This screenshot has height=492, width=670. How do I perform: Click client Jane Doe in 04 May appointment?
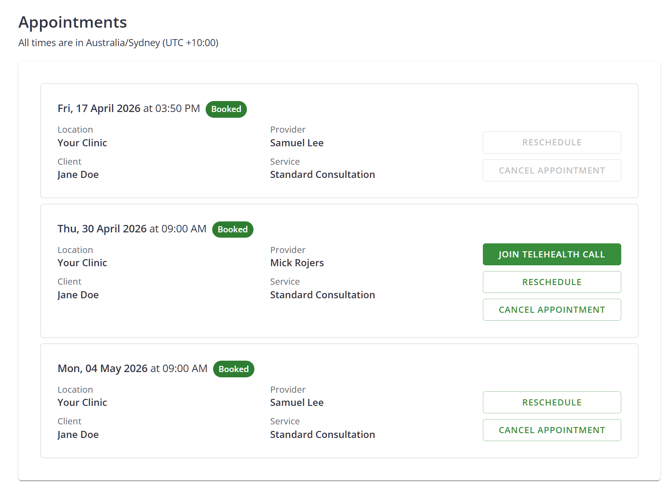(78, 435)
